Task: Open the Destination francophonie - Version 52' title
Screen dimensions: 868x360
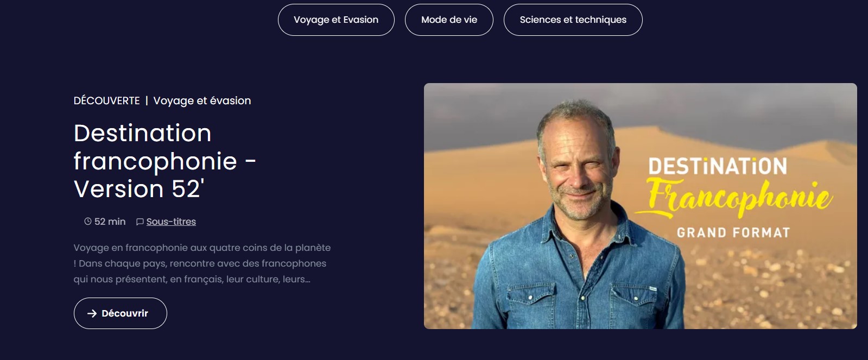Action: 164,161
